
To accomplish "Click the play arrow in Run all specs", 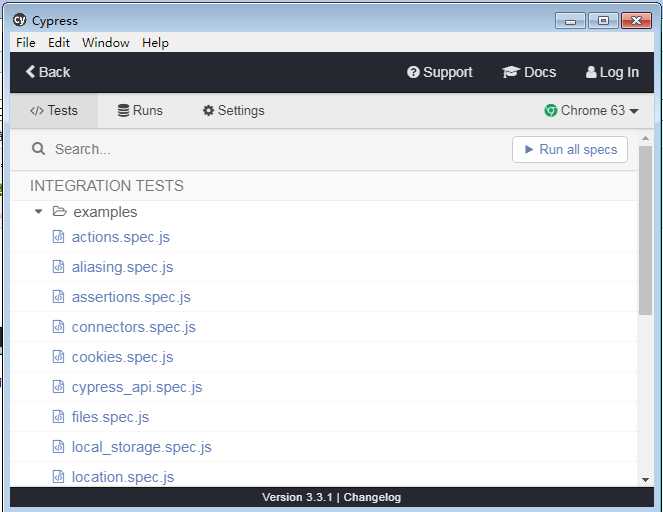I will (529, 149).
